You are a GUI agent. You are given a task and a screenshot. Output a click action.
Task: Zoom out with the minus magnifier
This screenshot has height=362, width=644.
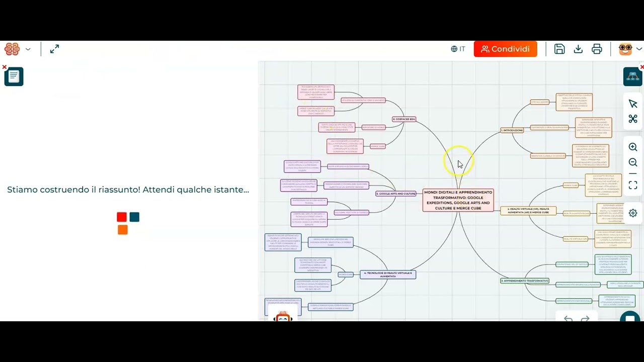point(633,162)
